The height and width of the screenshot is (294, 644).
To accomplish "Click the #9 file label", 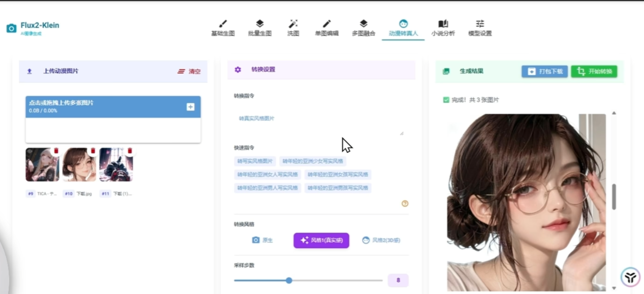I will click(42, 194).
